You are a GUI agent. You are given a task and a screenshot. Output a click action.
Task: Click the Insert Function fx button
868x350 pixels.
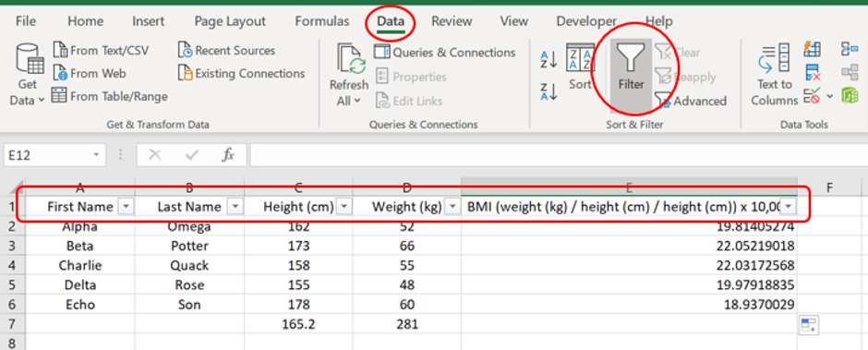(227, 155)
